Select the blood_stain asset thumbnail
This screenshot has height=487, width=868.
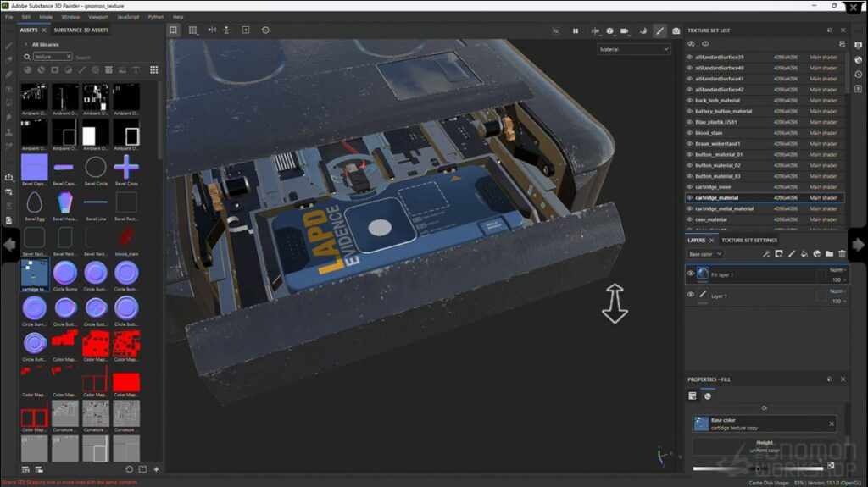point(126,238)
